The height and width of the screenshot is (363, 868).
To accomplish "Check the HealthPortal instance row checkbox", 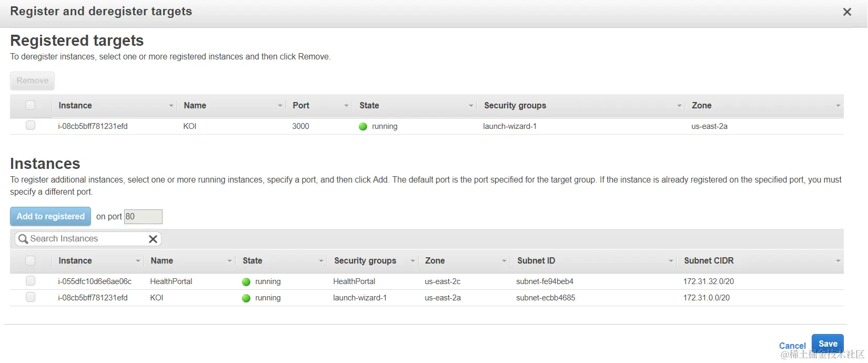I will [31, 281].
